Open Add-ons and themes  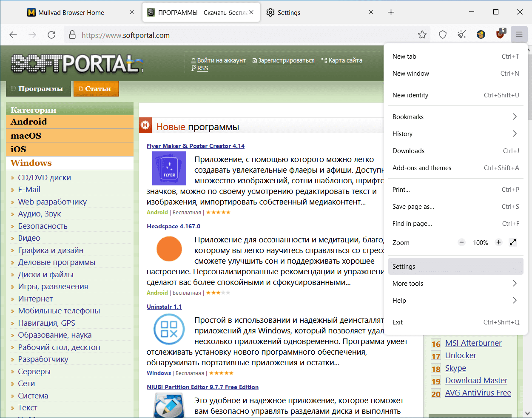(456, 168)
